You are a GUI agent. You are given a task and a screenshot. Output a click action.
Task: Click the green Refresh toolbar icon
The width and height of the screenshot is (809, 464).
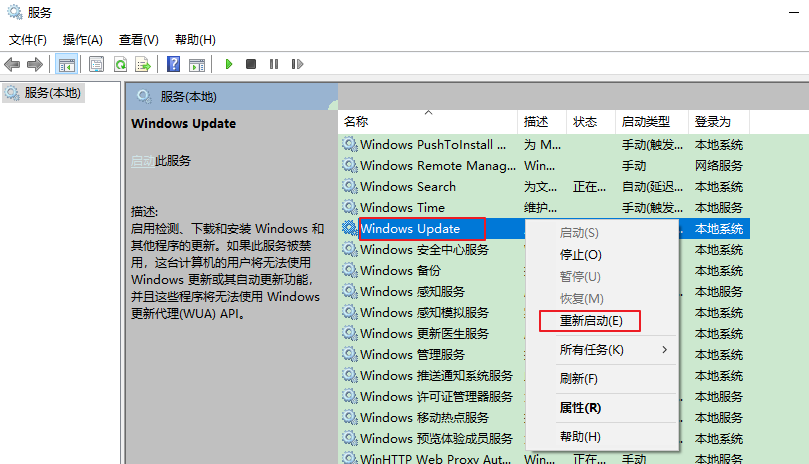[120, 65]
